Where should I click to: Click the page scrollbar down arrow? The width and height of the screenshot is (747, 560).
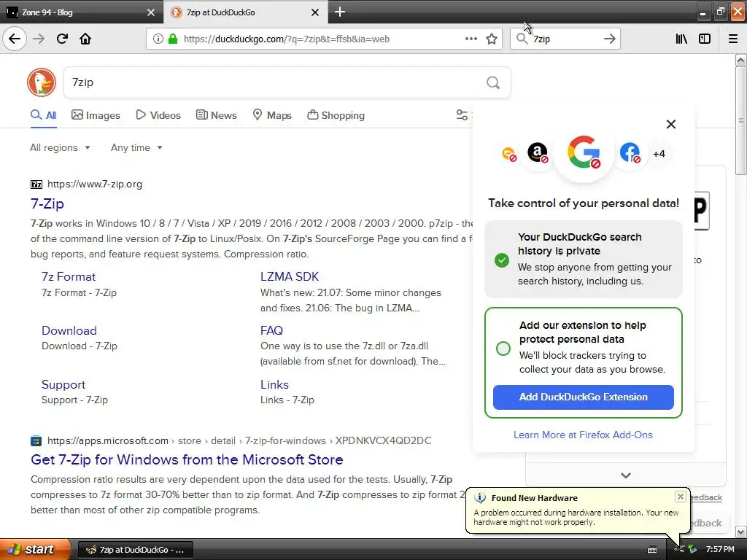pos(741,532)
